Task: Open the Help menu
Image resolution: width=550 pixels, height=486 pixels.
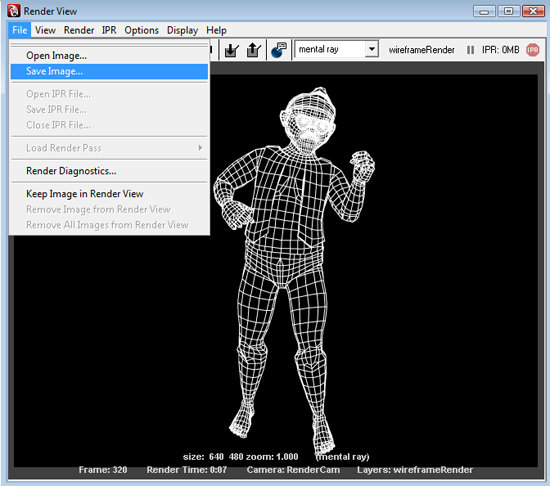Action: (x=216, y=30)
